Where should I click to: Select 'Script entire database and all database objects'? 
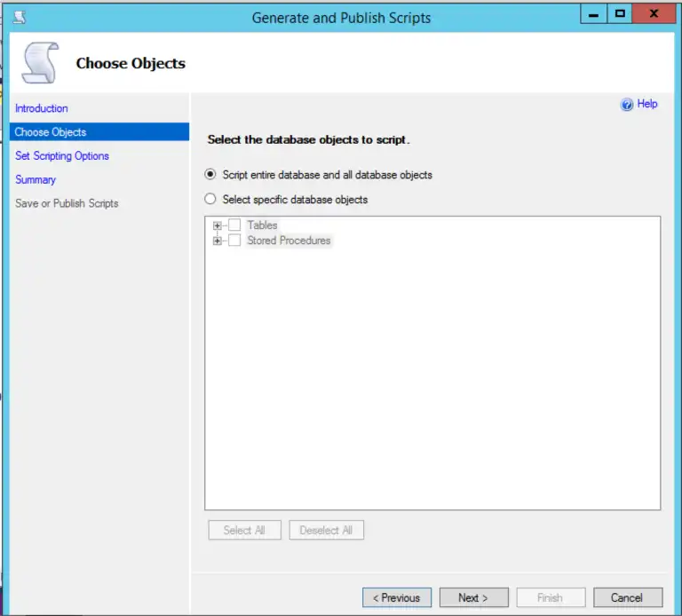pos(210,175)
